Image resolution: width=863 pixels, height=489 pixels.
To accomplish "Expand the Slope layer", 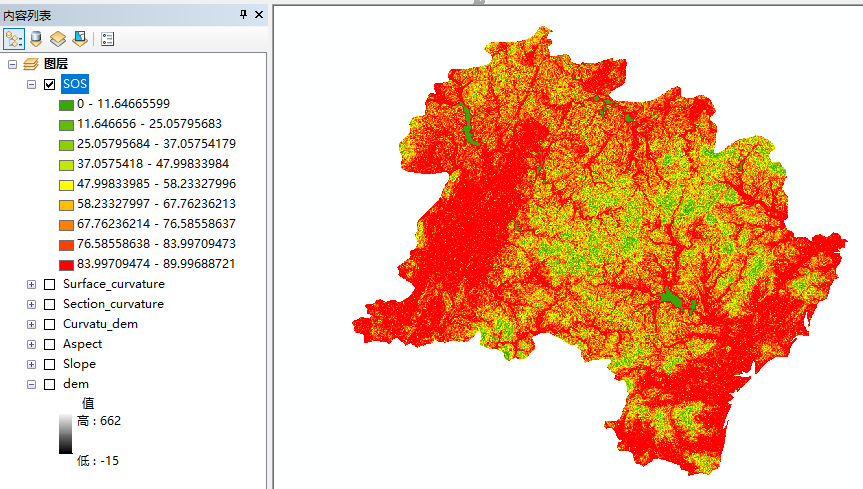I will 31,365.
